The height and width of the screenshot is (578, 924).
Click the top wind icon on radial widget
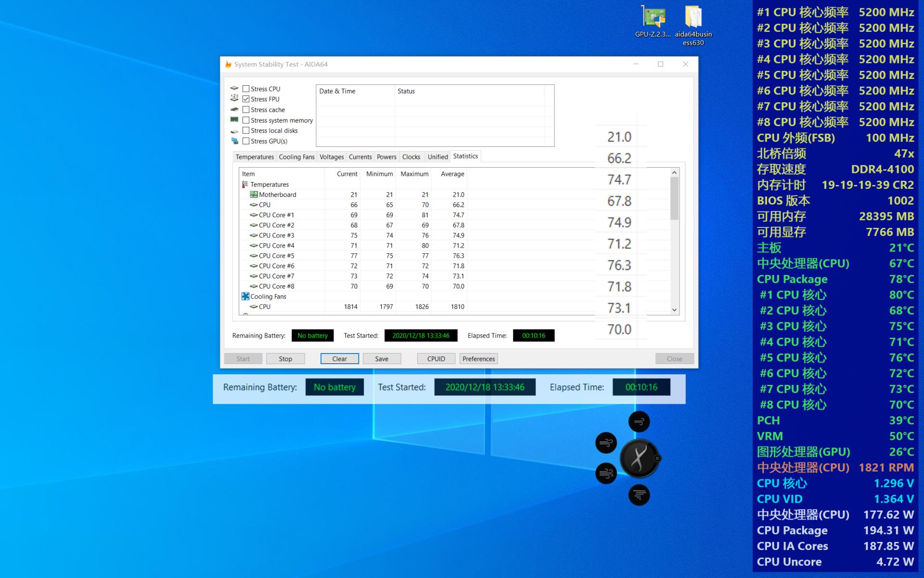coord(639,422)
